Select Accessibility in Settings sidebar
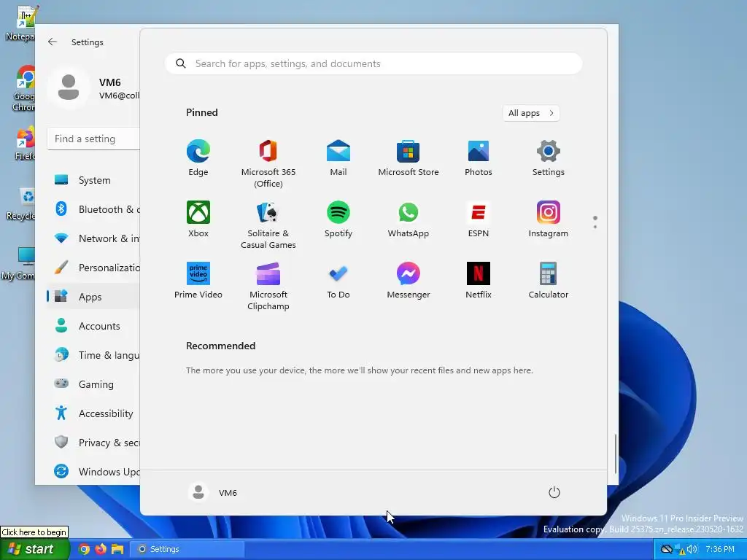 click(x=93, y=413)
